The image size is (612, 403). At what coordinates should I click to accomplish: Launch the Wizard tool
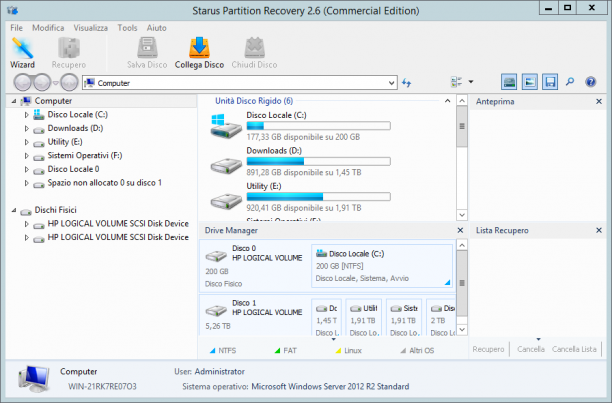[x=22, y=53]
